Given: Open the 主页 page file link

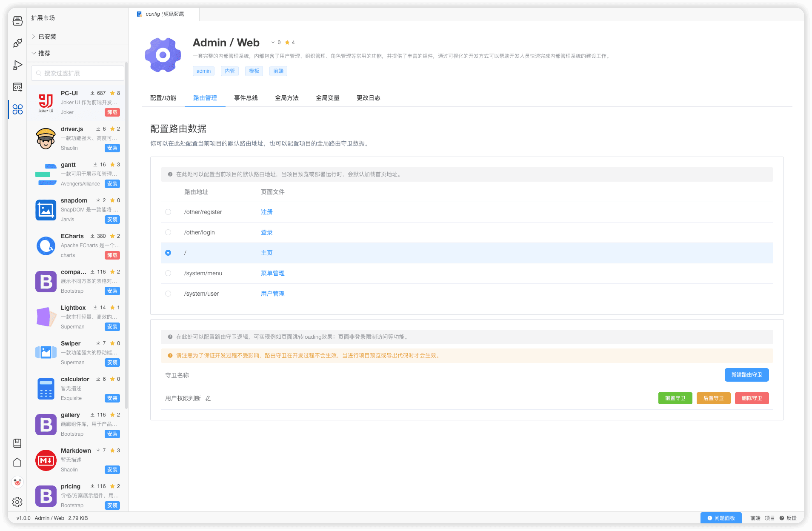Looking at the screenshot, I should tap(267, 253).
